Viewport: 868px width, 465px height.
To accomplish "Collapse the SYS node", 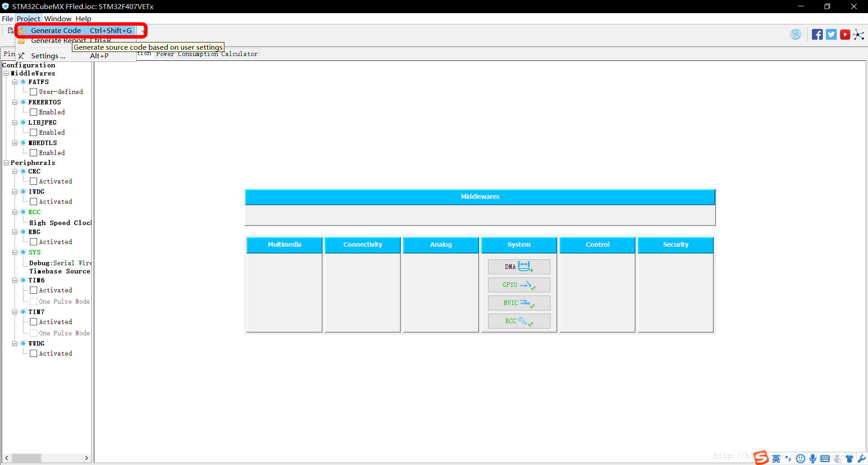I will (15, 252).
